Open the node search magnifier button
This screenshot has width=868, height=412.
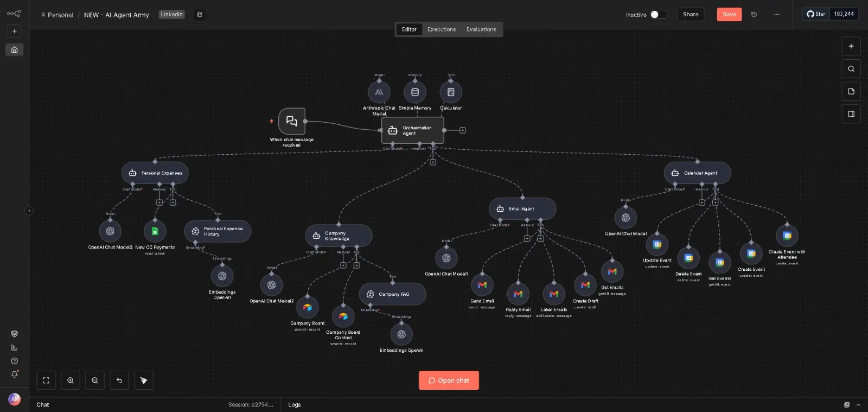[x=851, y=69]
